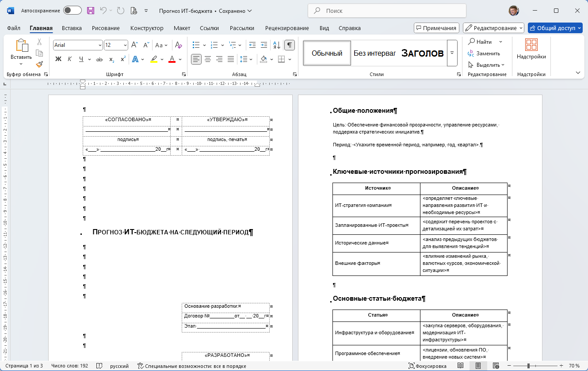Click the user account avatar
This screenshot has height=371, width=588.
point(514,11)
